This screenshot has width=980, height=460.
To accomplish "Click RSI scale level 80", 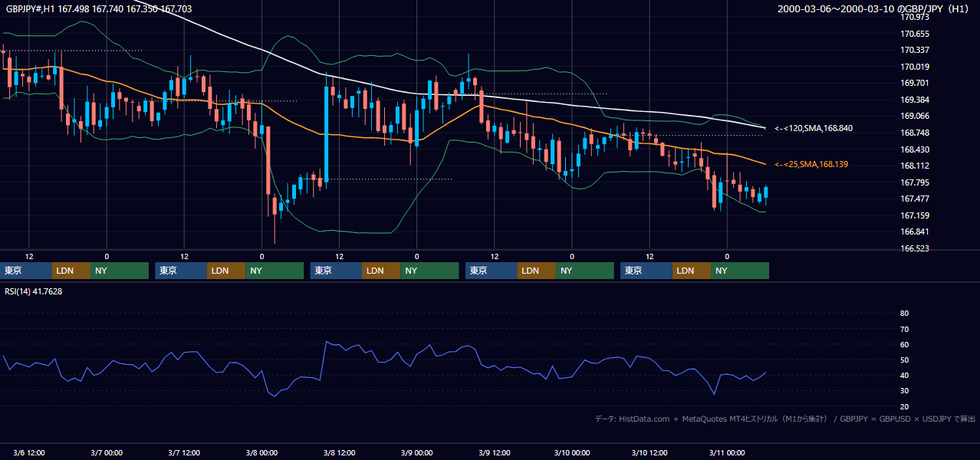I will [904, 314].
